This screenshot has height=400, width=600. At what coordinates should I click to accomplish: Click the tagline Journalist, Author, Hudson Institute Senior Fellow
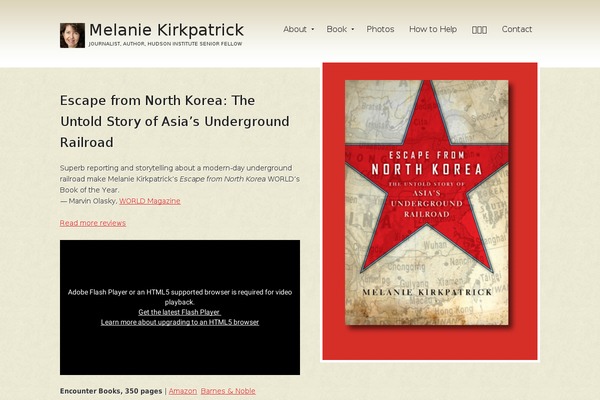[x=165, y=44]
